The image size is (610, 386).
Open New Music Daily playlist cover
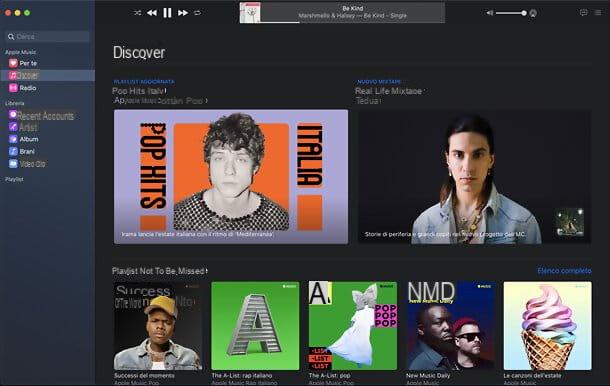pyautogui.click(x=450, y=326)
